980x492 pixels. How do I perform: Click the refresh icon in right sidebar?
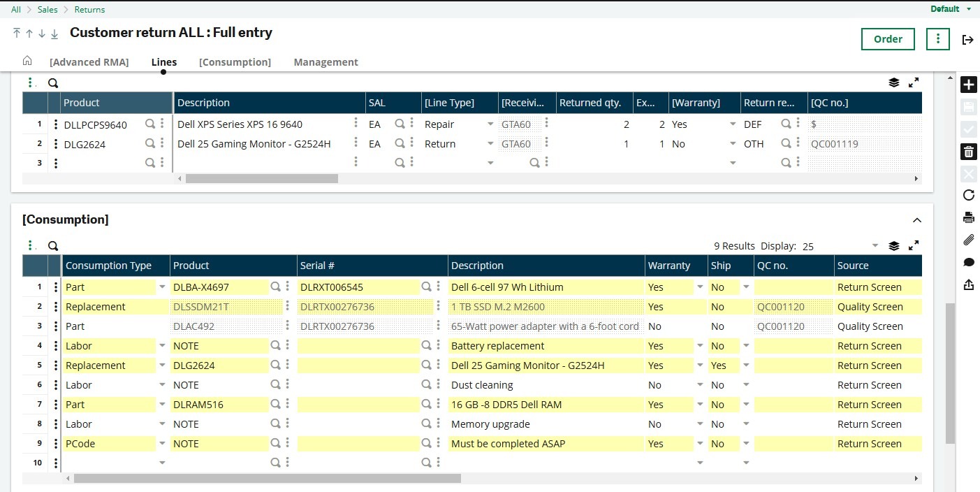coord(968,195)
